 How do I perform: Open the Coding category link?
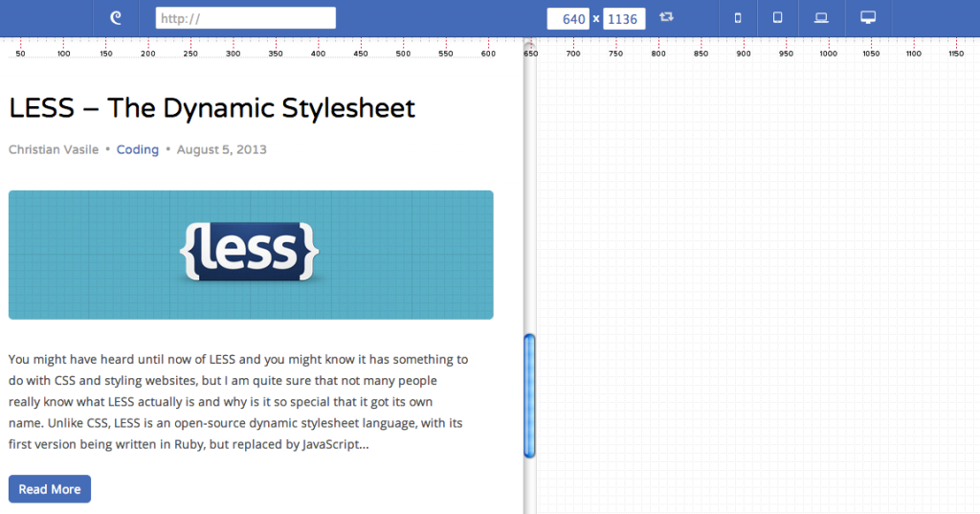pyautogui.click(x=138, y=149)
